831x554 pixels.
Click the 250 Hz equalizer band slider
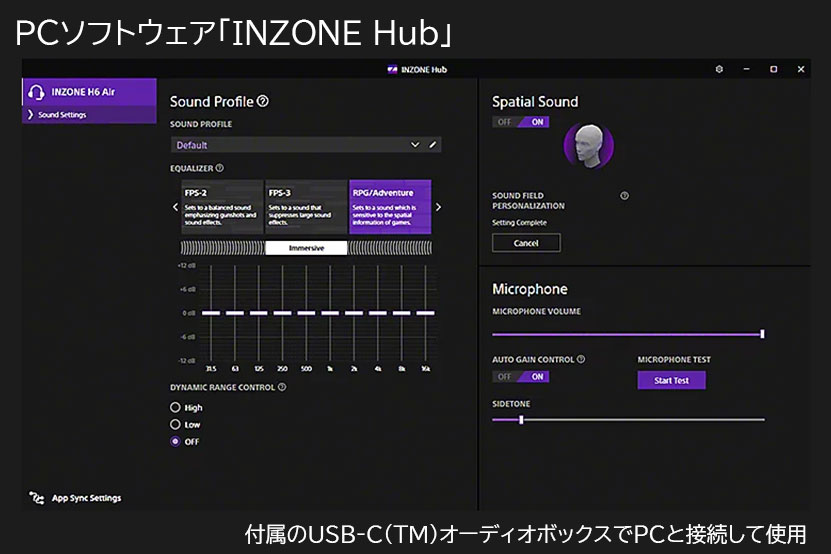pos(282,313)
